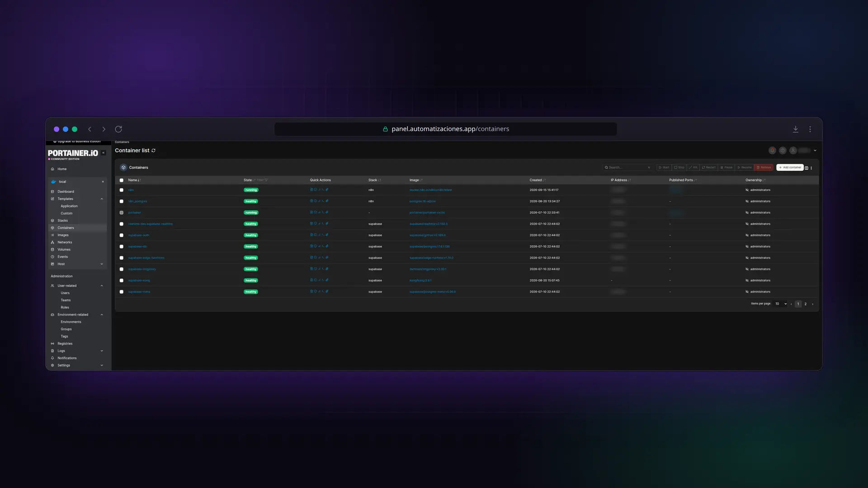The width and height of the screenshot is (868, 488).
Task: Open the table columns settings icon
Action: [807, 168]
